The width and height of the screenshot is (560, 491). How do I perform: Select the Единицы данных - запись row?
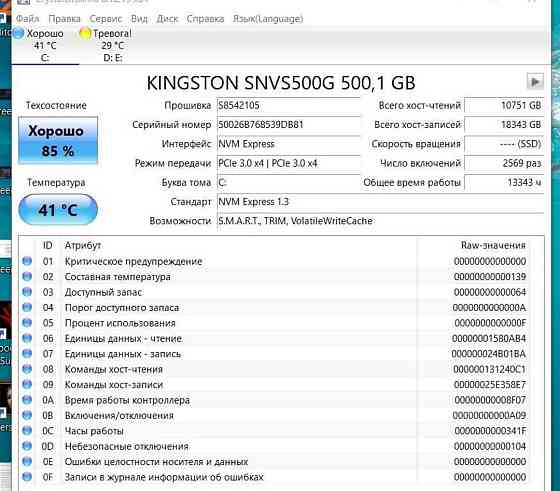pyautogui.click(x=275, y=354)
